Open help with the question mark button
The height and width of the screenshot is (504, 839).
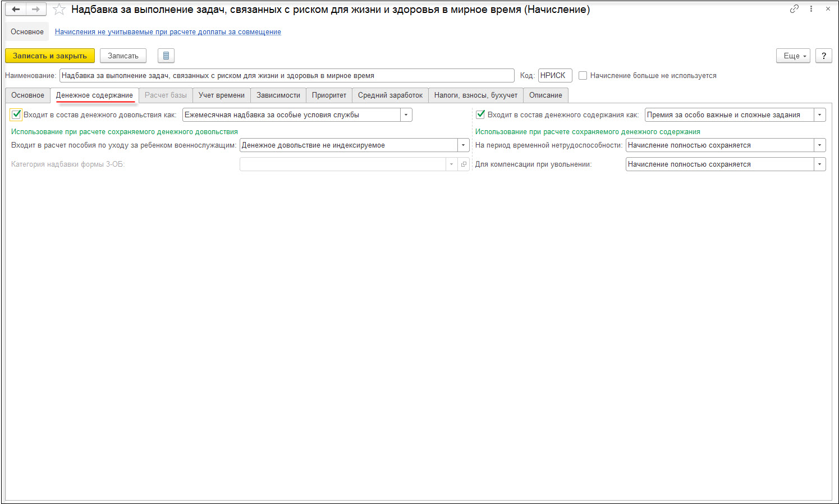[x=824, y=56]
